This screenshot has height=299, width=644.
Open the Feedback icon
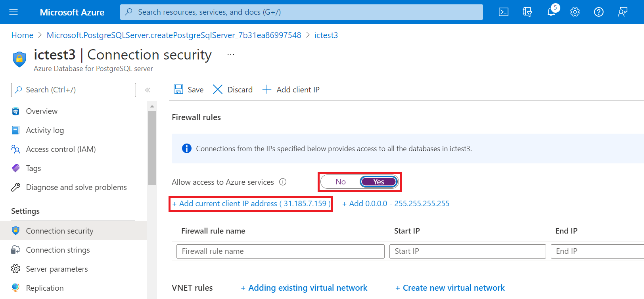(x=623, y=12)
